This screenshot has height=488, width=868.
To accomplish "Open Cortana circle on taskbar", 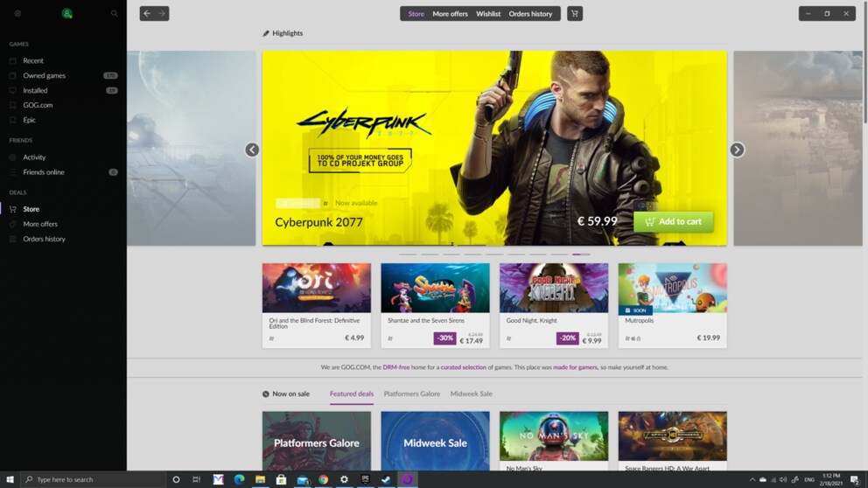I will pyautogui.click(x=176, y=479).
